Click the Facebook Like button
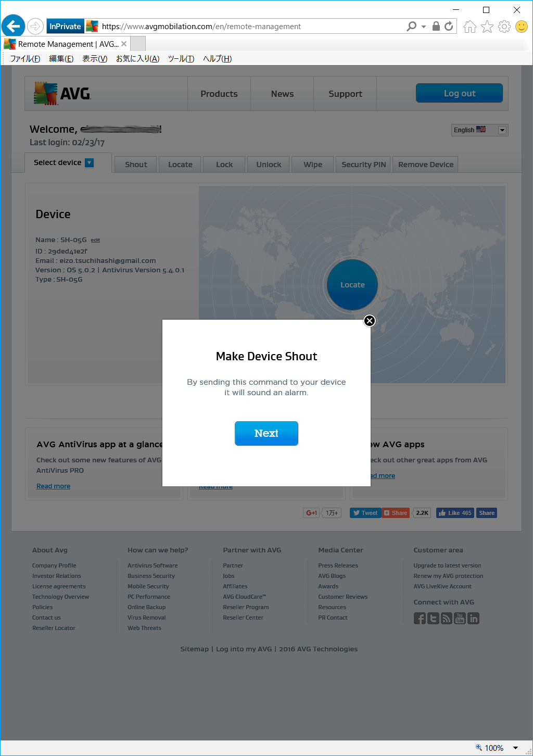Viewport: 533px width, 756px height. 455,513
